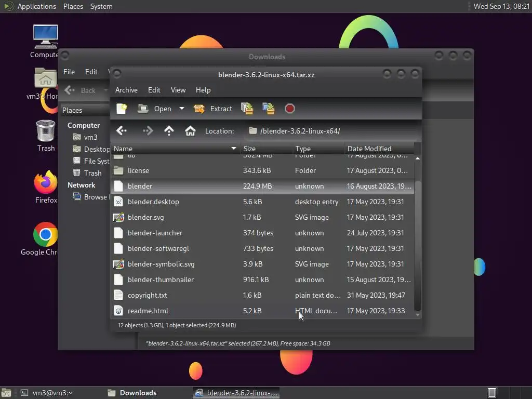Select the blender executable file row
This screenshot has height=399, width=532.
pyautogui.click(x=262, y=187)
